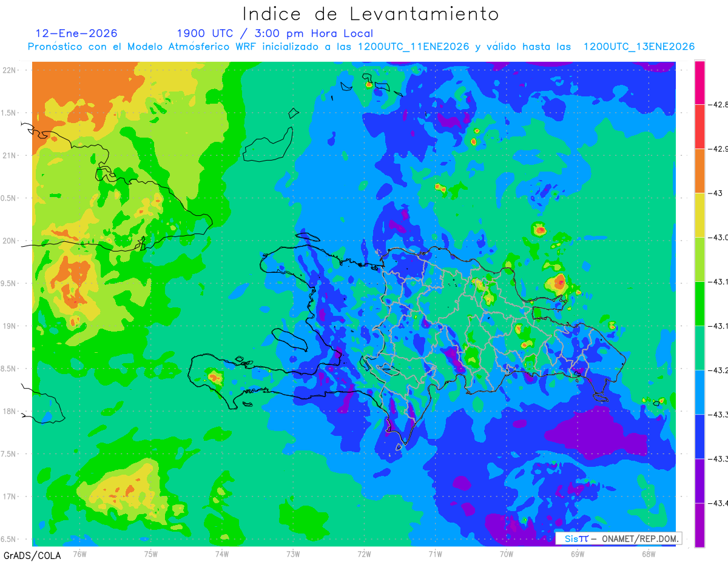Screen dimensions: 728x562
Task: Click the longitude label "76W"
Action: pyautogui.click(x=79, y=554)
